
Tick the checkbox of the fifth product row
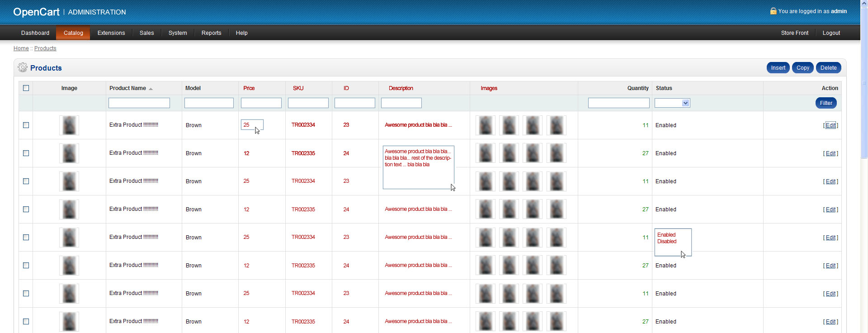click(x=26, y=238)
